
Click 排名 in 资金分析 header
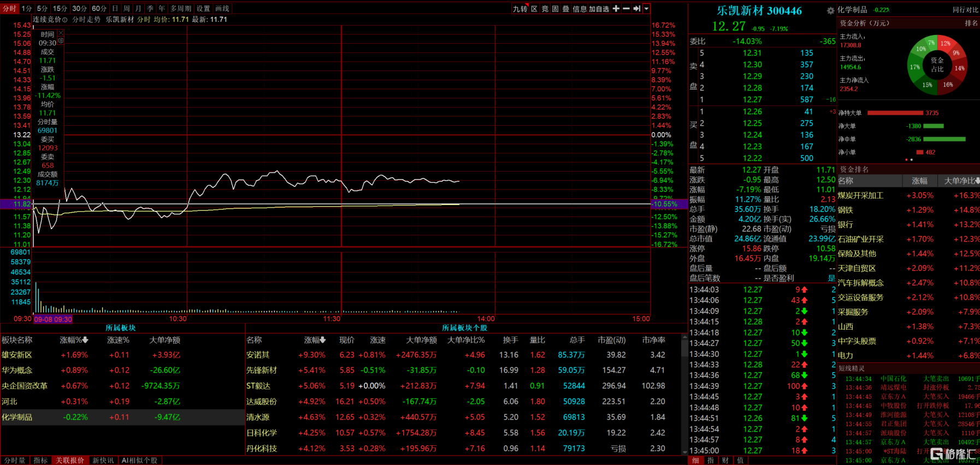[x=971, y=23]
